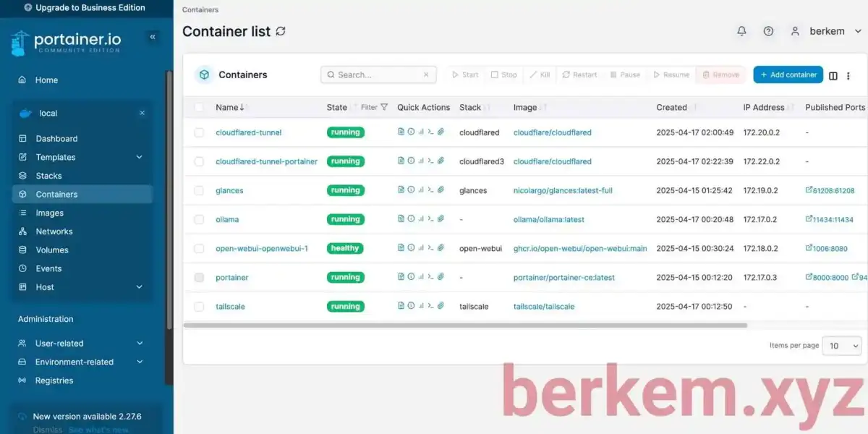This screenshot has width=868, height=434.
Task: Click the help question mark icon
Action: [x=768, y=31]
